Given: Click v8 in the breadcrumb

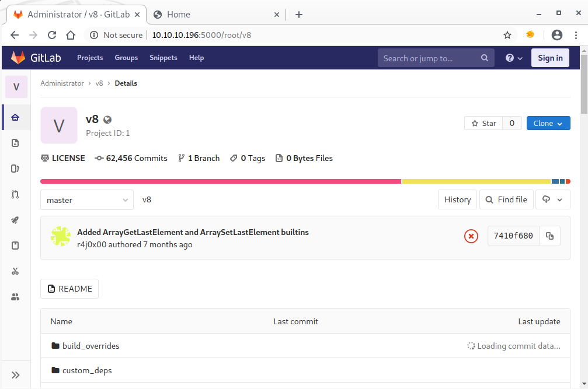Looking at the screenshot, I should point(99,83).
